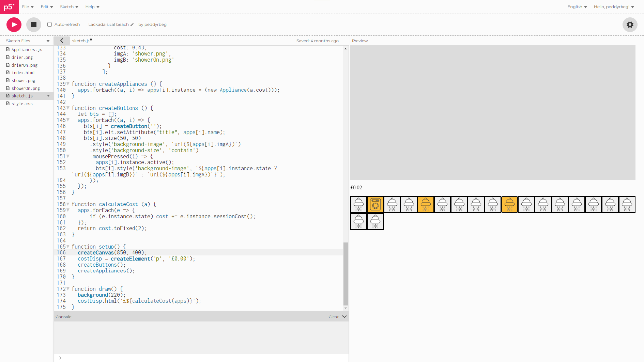
Task: Collapse the sidebar with the left chevron
Action: click(x=62, y=41)
